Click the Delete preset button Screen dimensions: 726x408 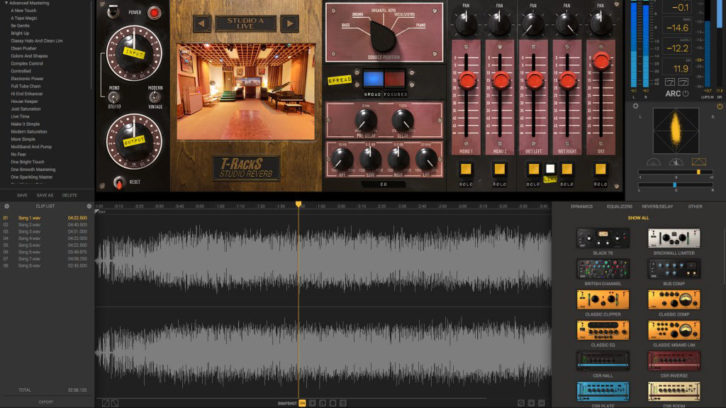click(x=69, y=195)
